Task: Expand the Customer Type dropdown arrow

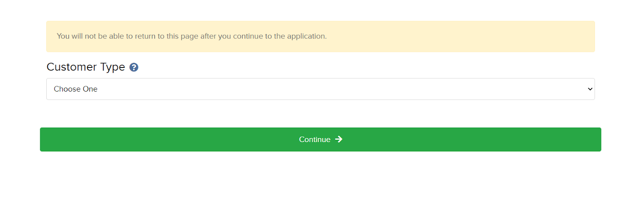Action: click(590, 89)
